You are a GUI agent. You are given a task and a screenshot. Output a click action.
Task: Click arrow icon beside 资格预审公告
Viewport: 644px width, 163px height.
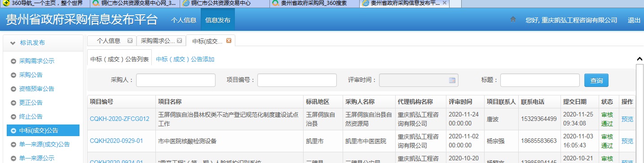13,89
